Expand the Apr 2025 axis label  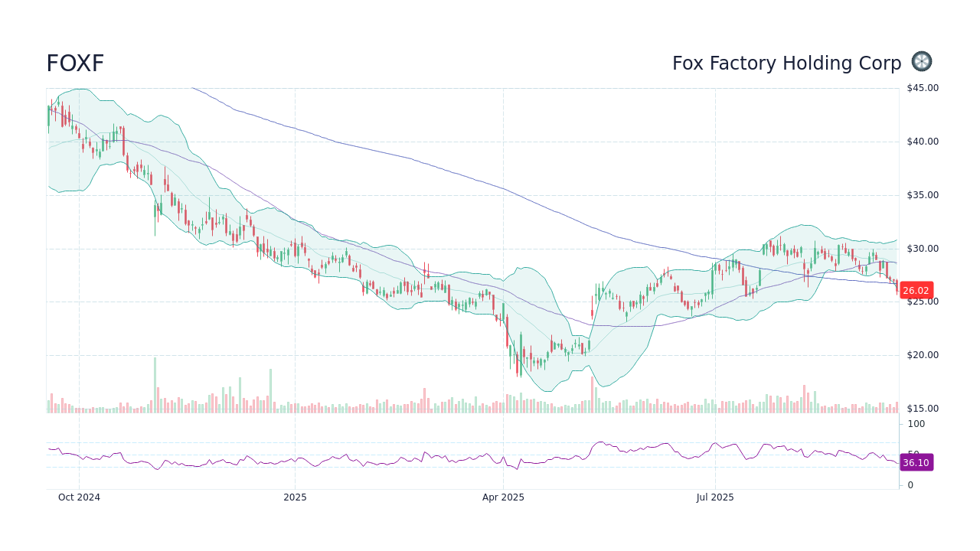point(503,497)
